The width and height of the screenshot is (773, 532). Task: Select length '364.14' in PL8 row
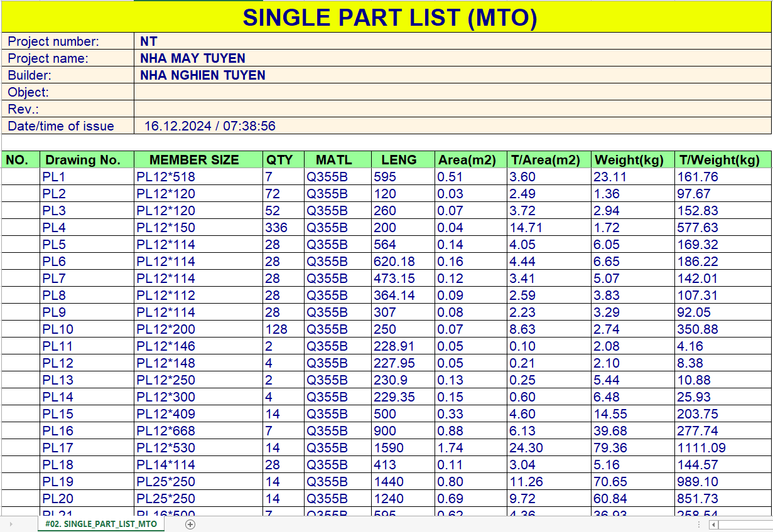pos(403,295)
